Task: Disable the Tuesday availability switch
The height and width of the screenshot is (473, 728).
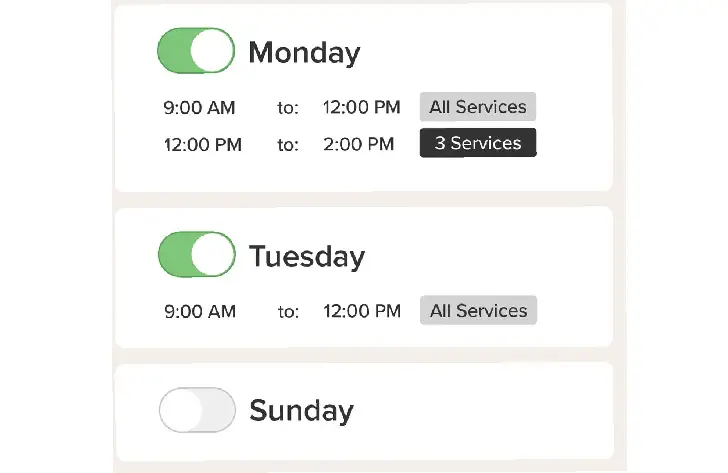Action: coord(197,254)
